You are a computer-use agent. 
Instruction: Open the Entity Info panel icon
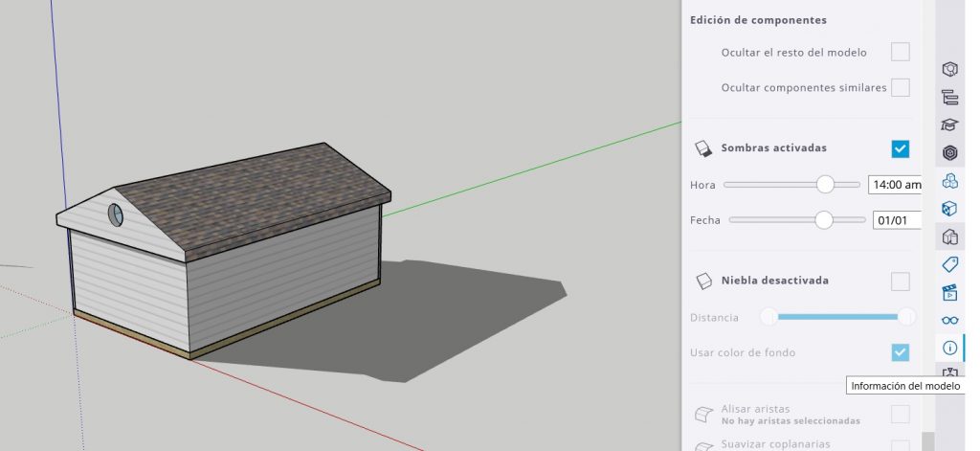949,69
